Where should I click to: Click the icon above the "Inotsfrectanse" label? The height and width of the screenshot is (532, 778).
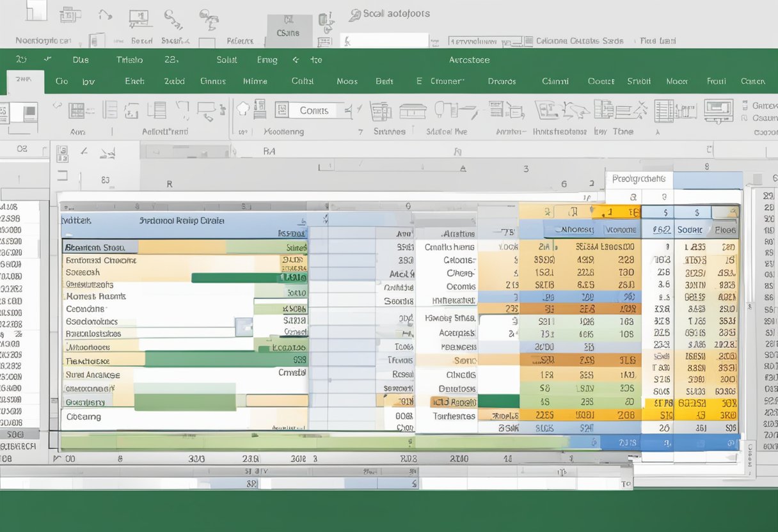553,110
